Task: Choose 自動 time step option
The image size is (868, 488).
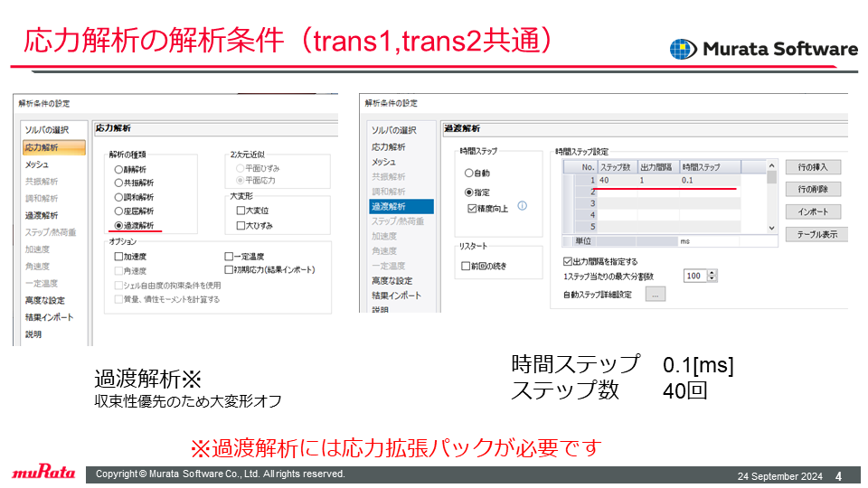Action: [469, 174]
